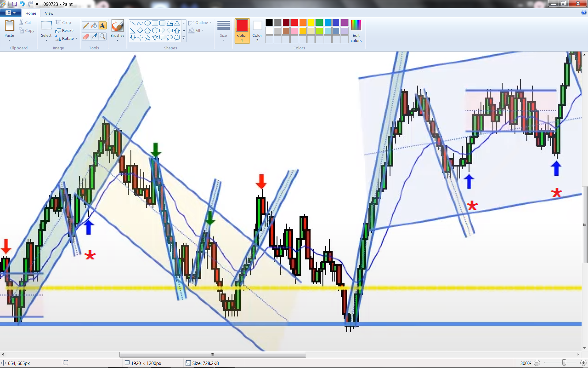Switch to the View tab
The image size is (588, 368).
(x=49, y=13)
